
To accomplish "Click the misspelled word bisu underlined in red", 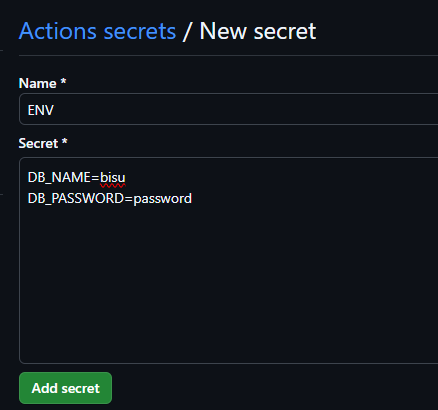I will 113,177.
